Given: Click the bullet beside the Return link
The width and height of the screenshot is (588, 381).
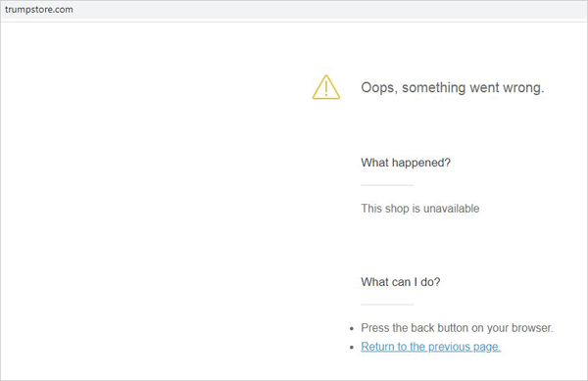Looking at the screenshot, I should click(x=352, y=348).
